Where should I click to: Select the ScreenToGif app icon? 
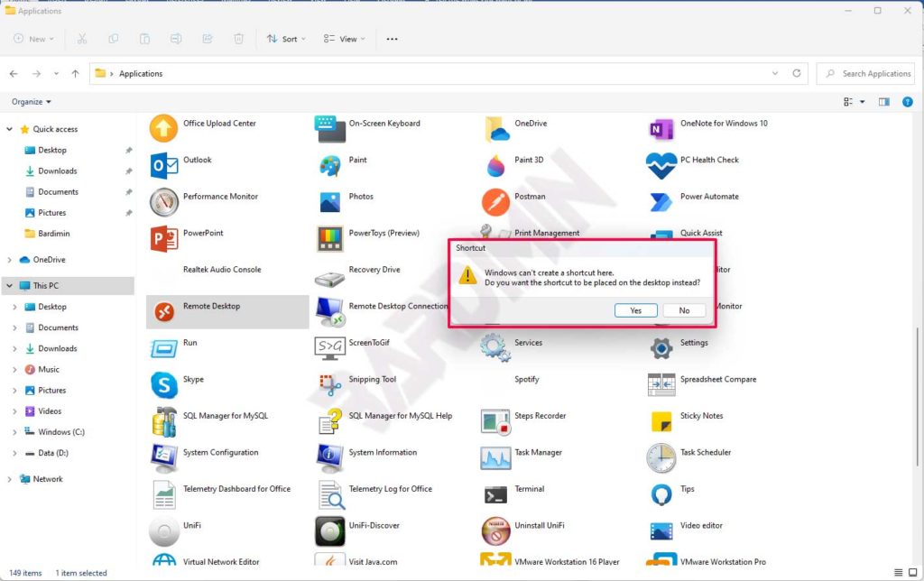click(x=330, y=348)
